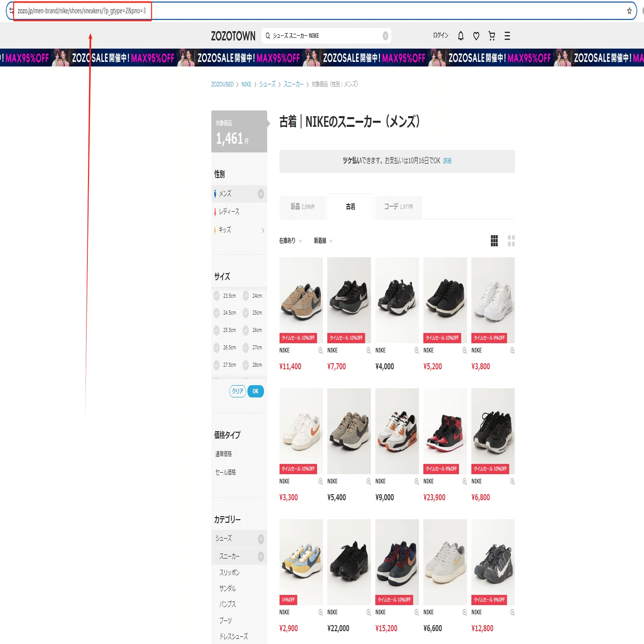Click the クリア size button
The image size is (644, 644).
[x=238, y=391]
